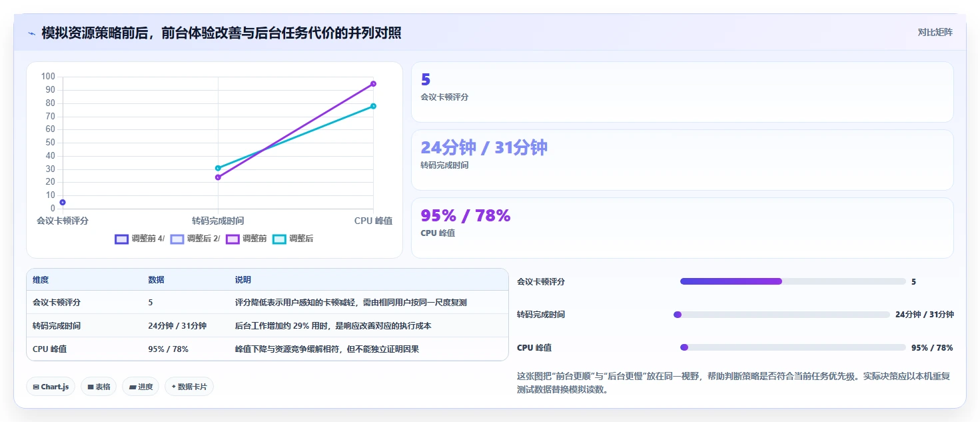Open the 24分钟 / 31分钟 card value

(484, 147)
